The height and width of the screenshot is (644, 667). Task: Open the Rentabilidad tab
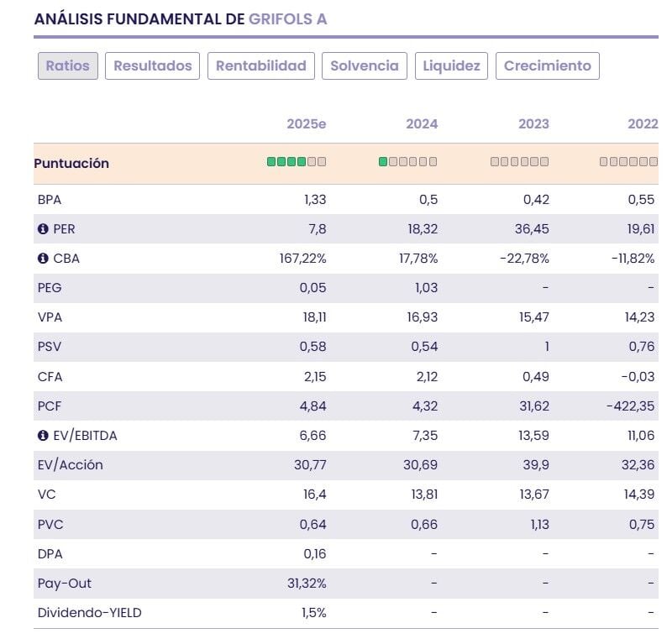point(260,65)
